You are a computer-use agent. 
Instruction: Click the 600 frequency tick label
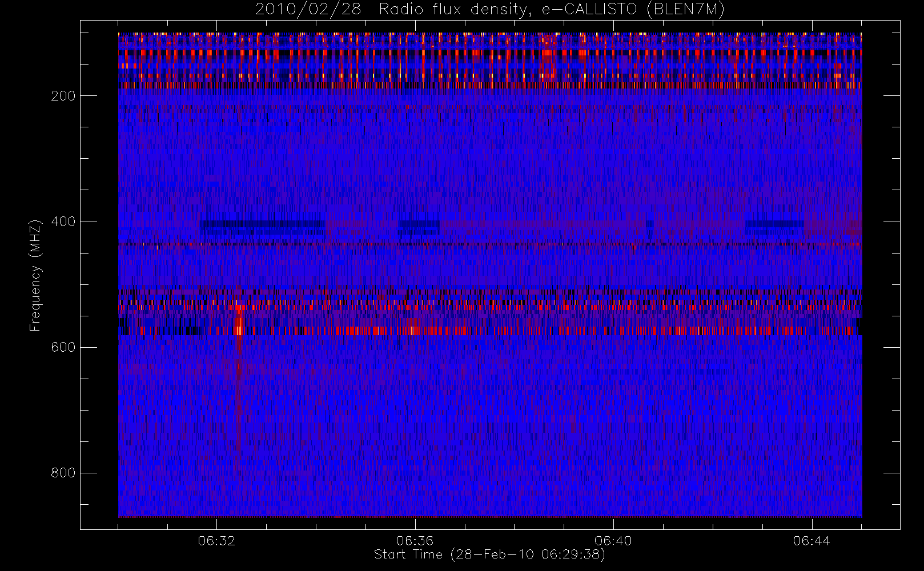pos(63,347)
